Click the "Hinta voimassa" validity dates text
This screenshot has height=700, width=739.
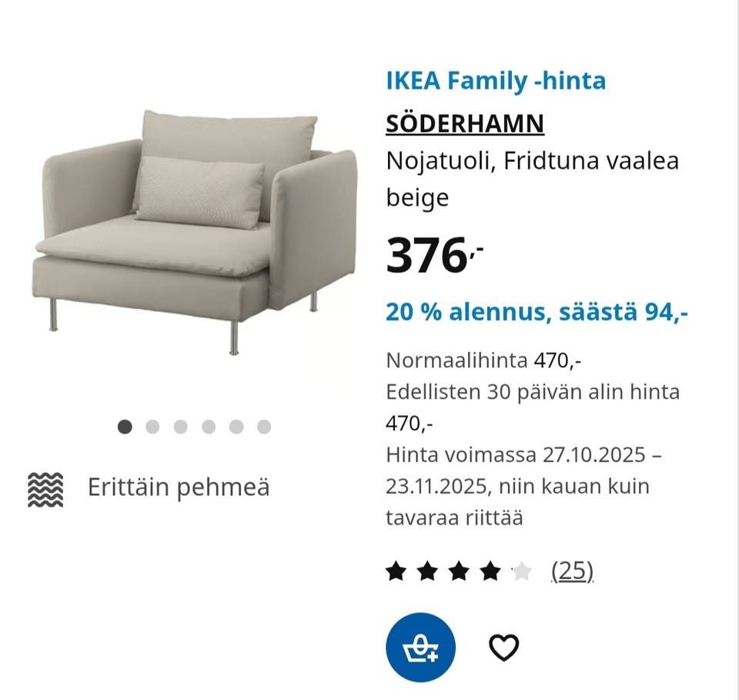523,485
